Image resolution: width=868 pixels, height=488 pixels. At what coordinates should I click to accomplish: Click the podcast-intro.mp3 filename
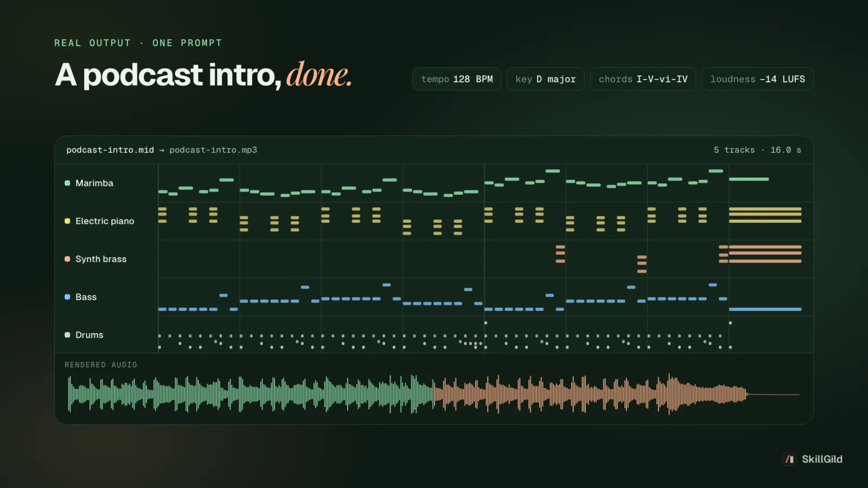click(213, 150)
